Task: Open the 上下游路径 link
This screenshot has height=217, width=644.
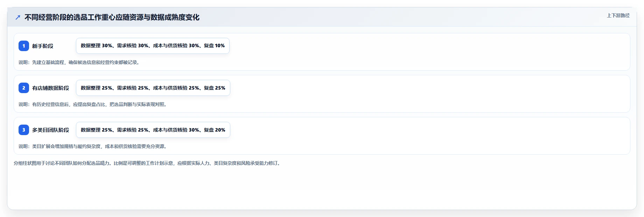Action: tap(618, 15)
